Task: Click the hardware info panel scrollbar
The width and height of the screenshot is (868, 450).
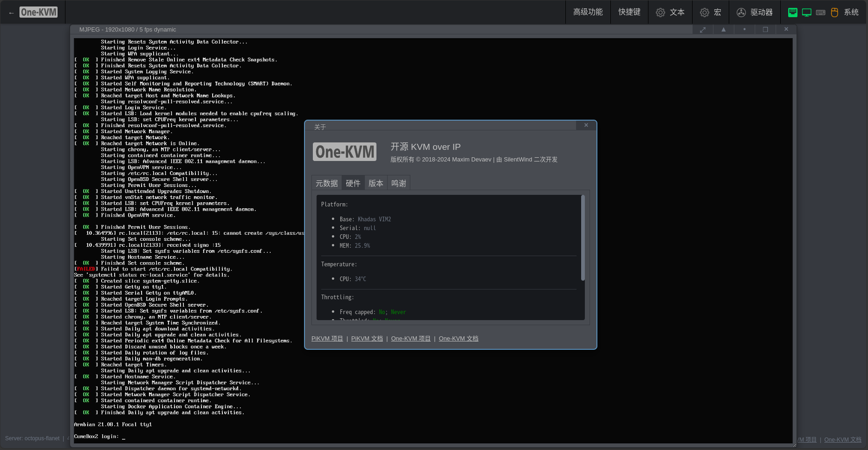Action: pyautogui.click(x=583, y=238)
